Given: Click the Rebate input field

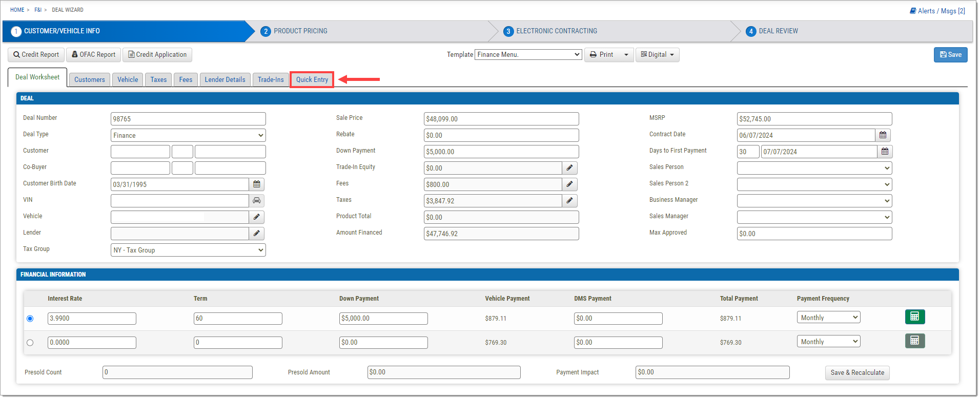Looking at the screenshot, I should [x=501, y=135].
